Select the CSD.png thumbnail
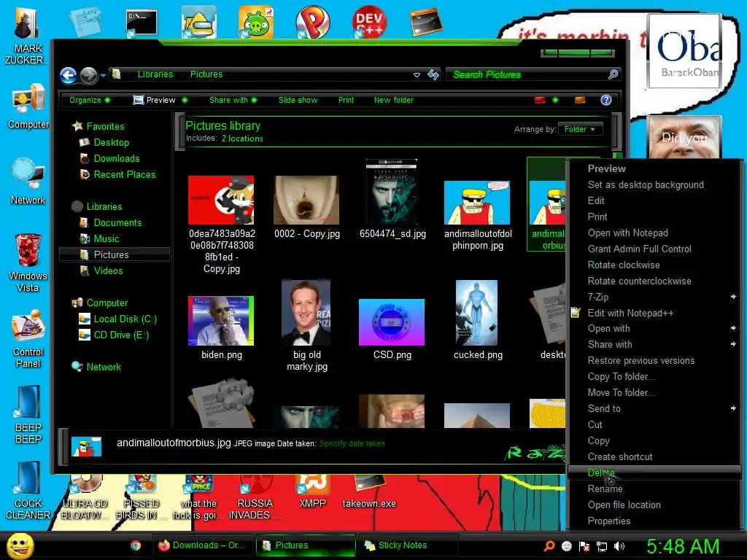 point(392,322)
